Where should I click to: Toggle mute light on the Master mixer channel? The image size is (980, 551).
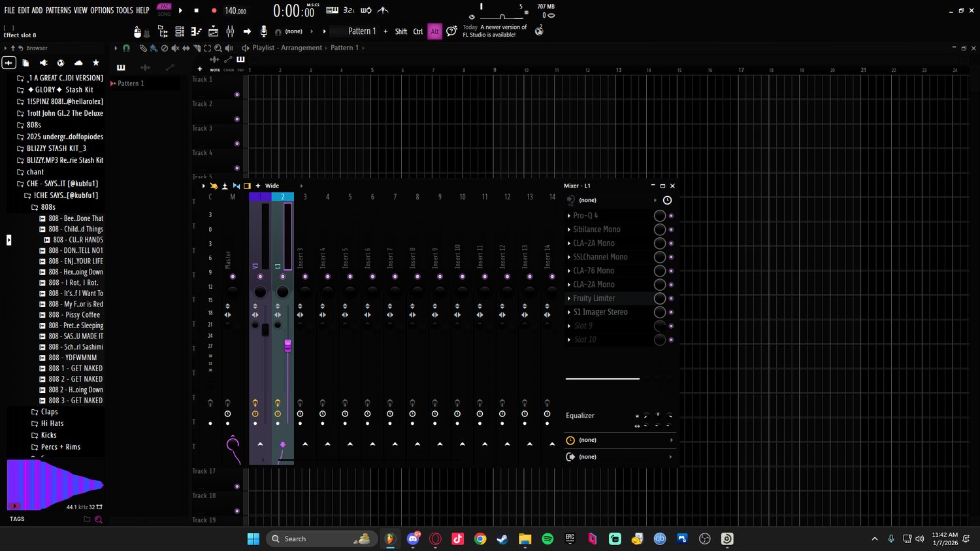[233, 276]
